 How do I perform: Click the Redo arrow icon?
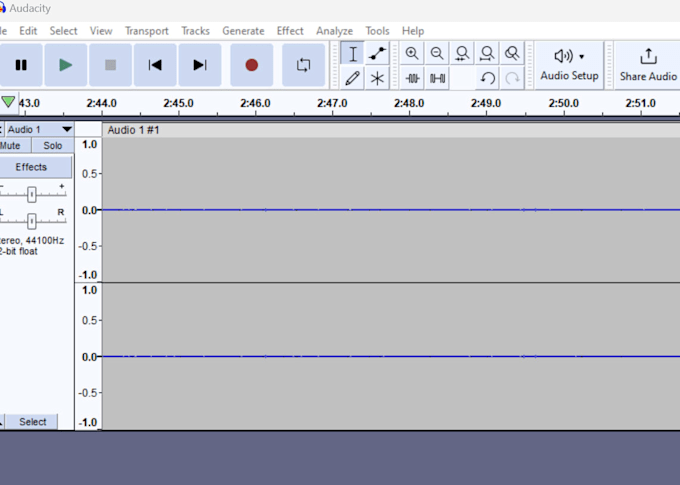[x=512, y=79]
